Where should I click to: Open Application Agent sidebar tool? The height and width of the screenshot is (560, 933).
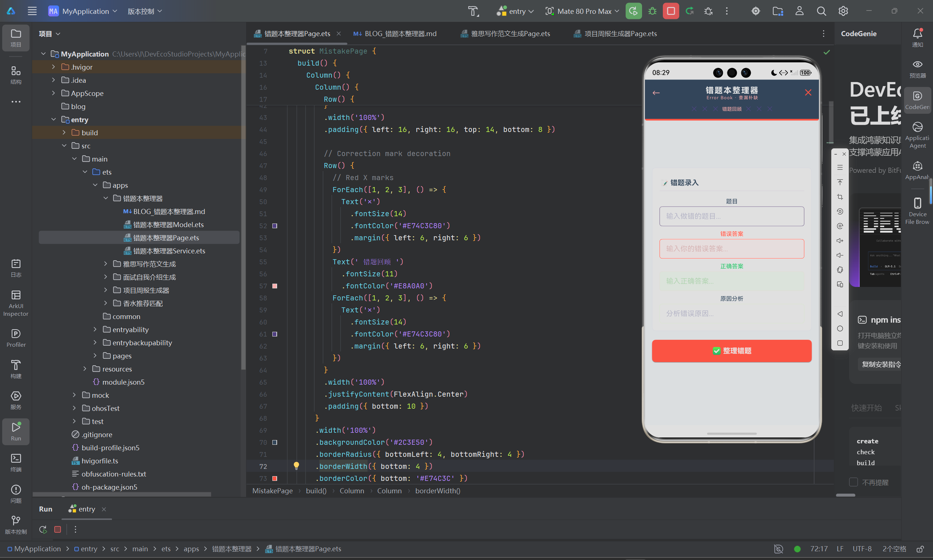pyautogui.click(x=918, y=136)
